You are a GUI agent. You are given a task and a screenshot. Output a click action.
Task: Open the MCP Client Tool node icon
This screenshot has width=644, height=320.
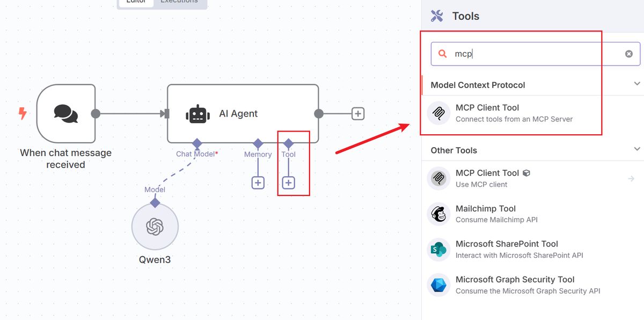tap(438, 113)
